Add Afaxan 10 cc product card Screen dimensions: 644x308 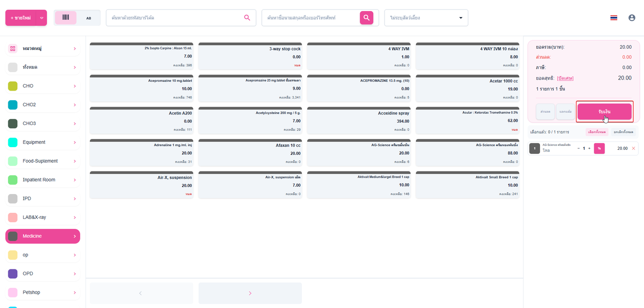point(250,152)
